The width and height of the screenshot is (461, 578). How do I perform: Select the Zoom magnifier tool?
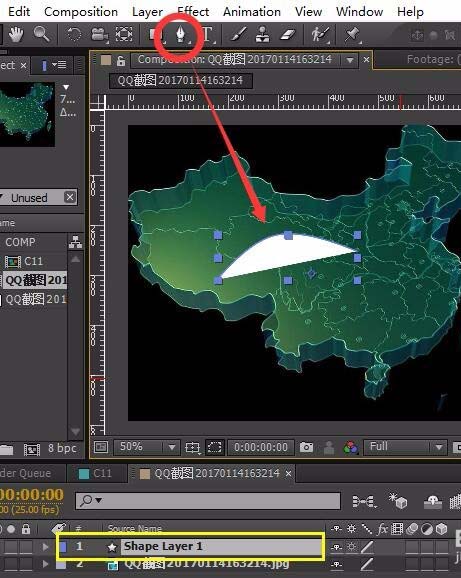coord(41,34)
